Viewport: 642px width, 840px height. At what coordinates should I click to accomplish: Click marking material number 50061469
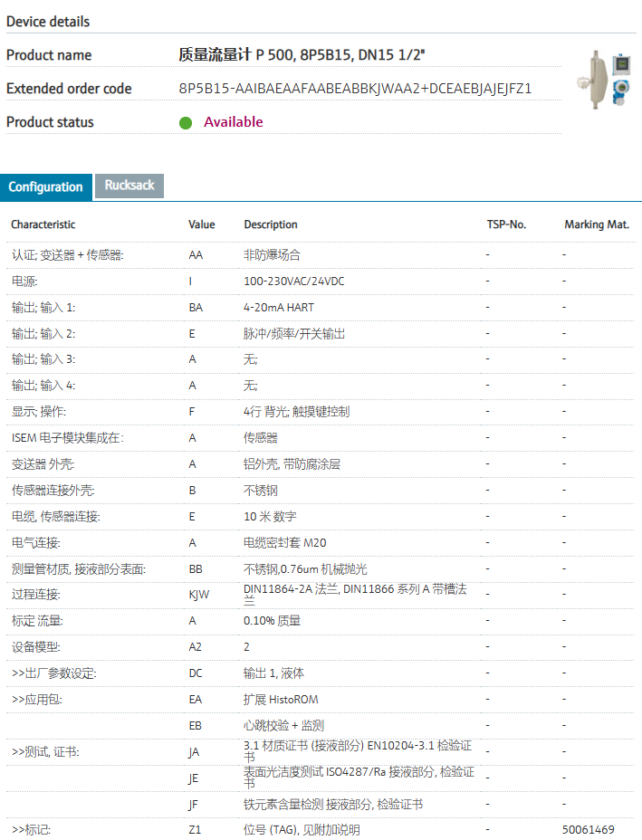(588, 830)
